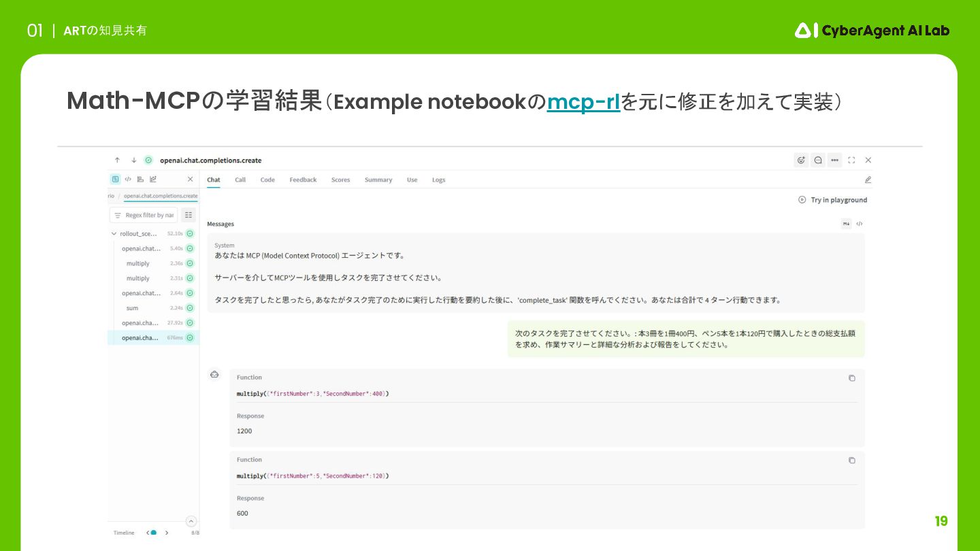Open the three-dot more options menu
The width and height of the screenshot is (980, 551).
tap(834, 161)
